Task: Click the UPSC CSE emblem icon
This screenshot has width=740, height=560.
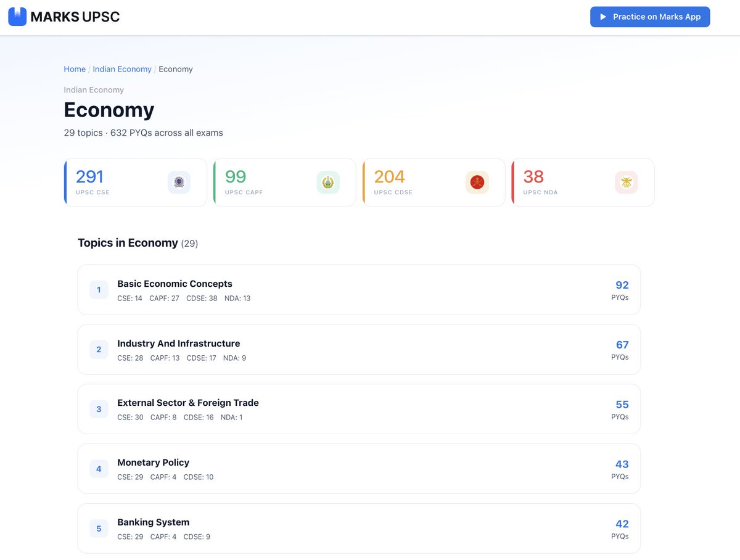Action: (x=179, y=183)
